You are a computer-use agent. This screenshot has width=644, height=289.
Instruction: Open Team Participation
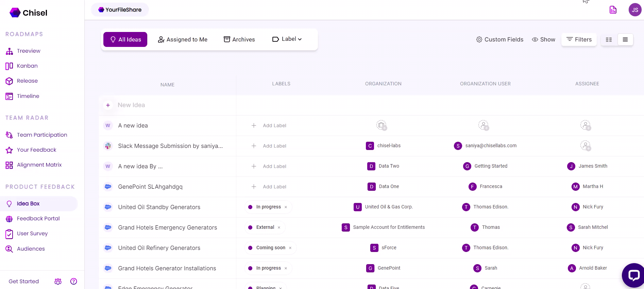(36, 135)
